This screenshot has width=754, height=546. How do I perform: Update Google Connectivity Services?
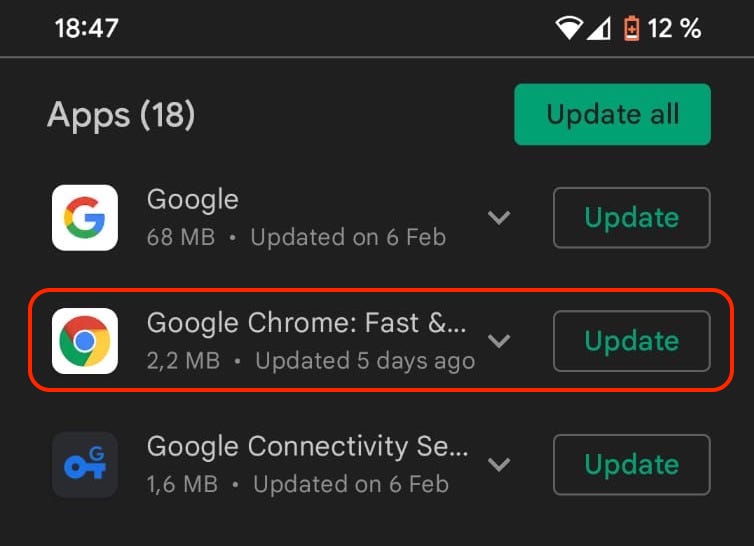pyautogui.click(x=631, y=465)
